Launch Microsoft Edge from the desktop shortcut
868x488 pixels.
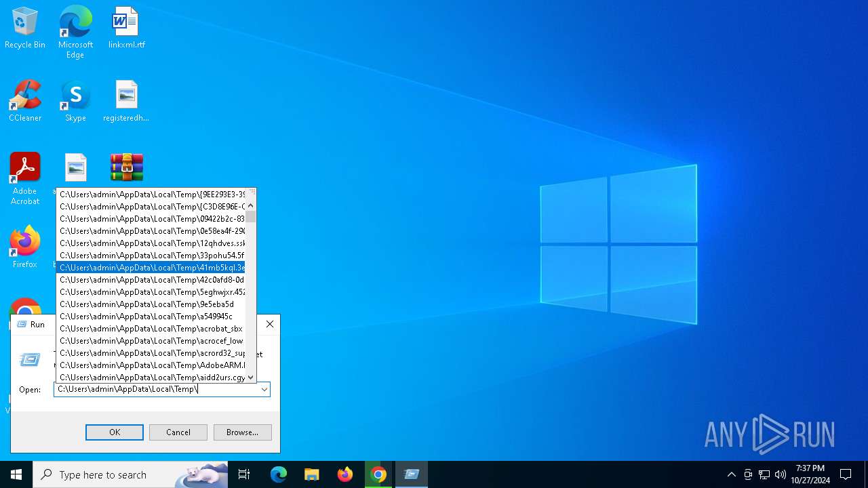75,33
